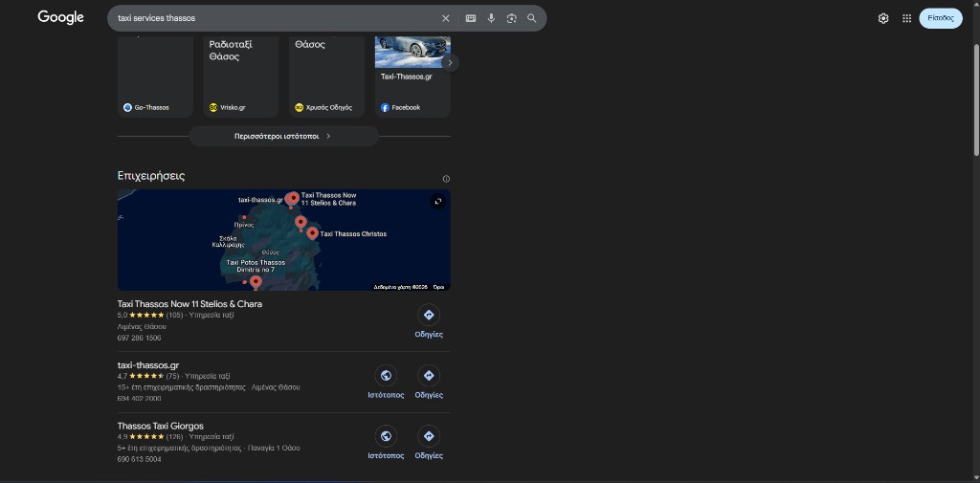Click the page vertical scrollbar
Viewport: 980px width, 483px height.
976,100
